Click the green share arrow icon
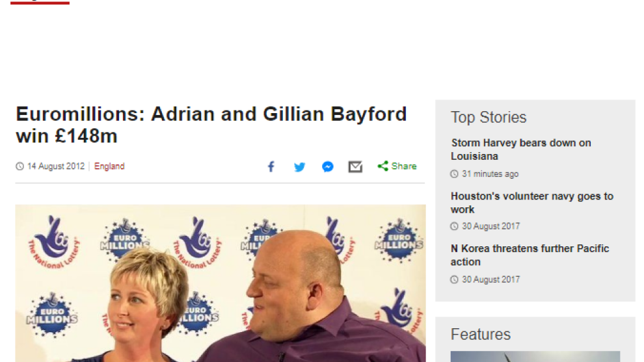 (382, 166)
